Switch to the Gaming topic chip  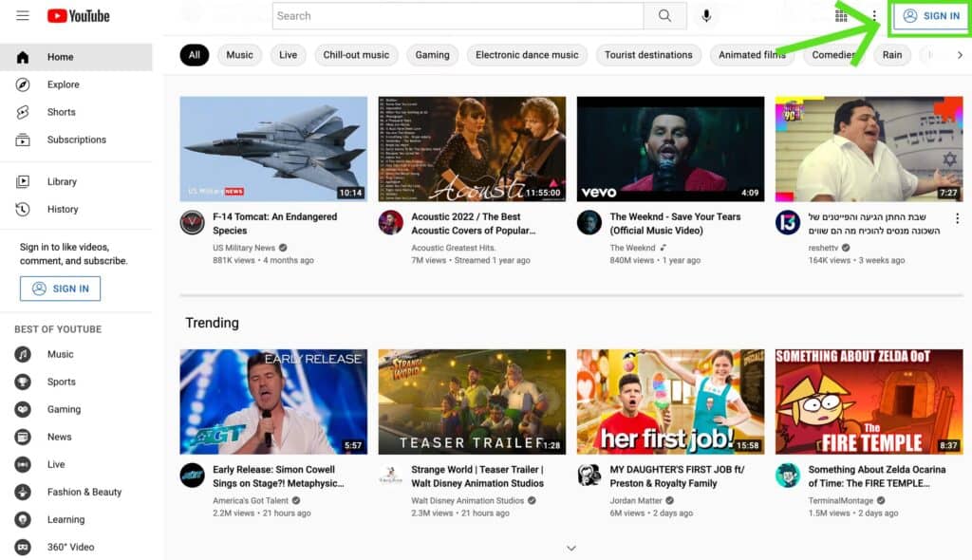click(x=432, y=55)
